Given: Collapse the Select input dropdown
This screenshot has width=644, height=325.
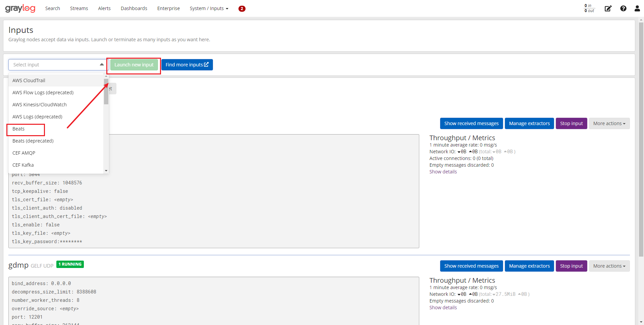Looking at the screenshot, I should coord(102,64).
